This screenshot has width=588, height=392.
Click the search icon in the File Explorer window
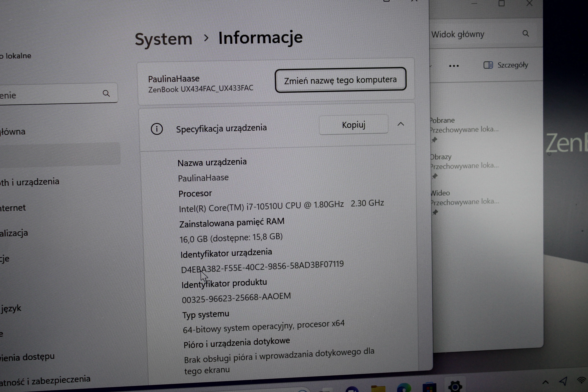pyautogui.click(x=526, y=33)
